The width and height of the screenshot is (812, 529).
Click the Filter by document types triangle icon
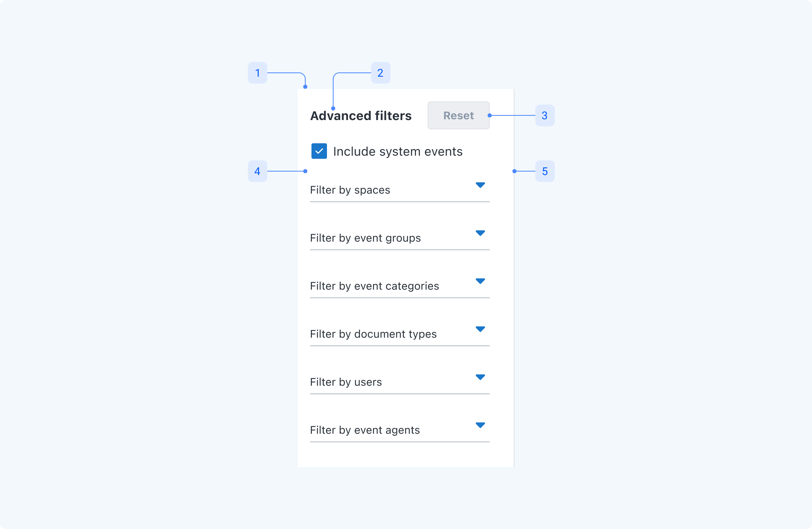[x=480, y=329]
